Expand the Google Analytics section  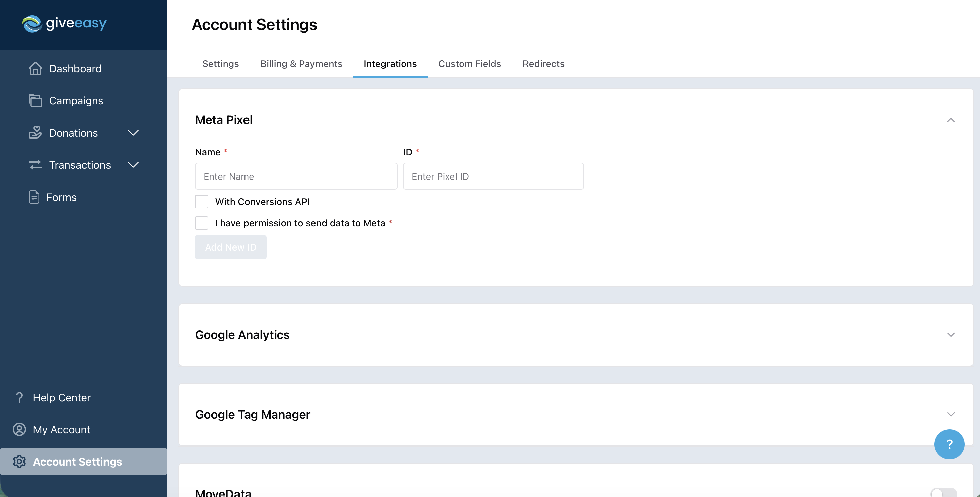pos(951,335)
